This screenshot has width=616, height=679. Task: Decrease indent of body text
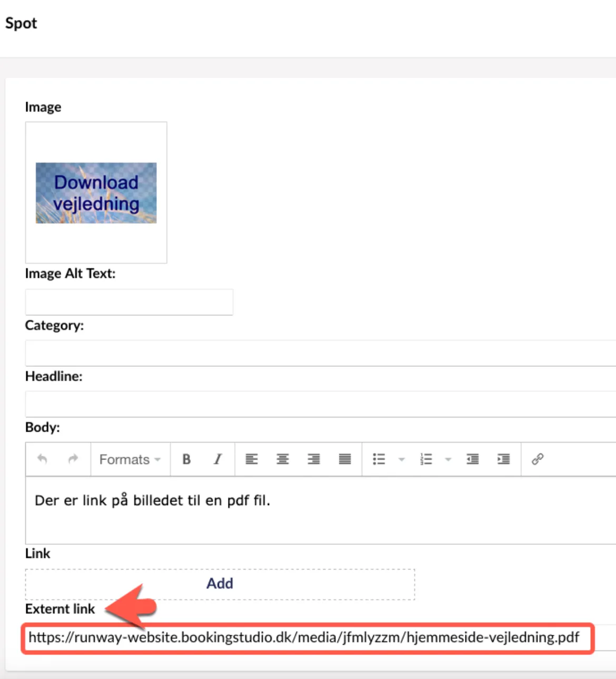point(473,460)
